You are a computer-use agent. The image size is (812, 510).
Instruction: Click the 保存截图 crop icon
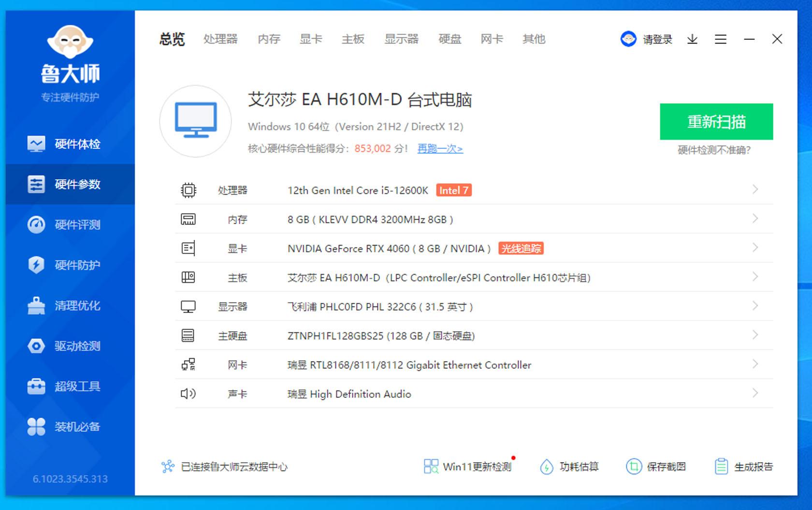click(634, 466)
